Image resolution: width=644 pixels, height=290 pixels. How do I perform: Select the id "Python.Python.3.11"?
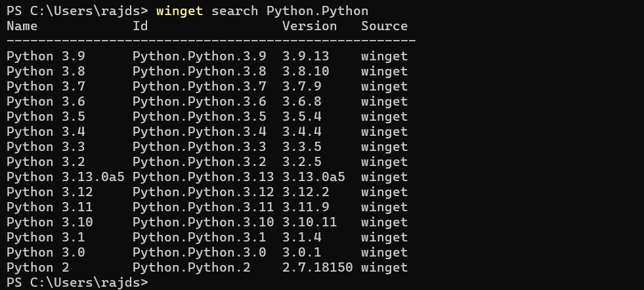click(204, 207)
